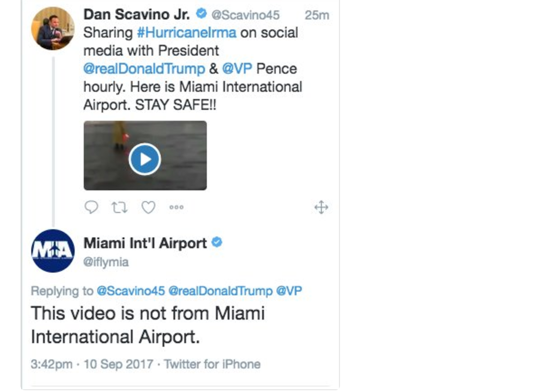Image resolution: width=559 pixels, height=392 pixels.
Task: Open the @Scavino45 handle beside the name
Action: pos(245,15)
